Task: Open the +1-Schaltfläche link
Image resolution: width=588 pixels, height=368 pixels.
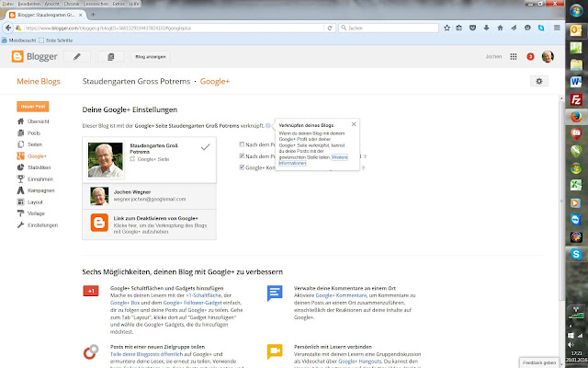Action: [204, 295]
